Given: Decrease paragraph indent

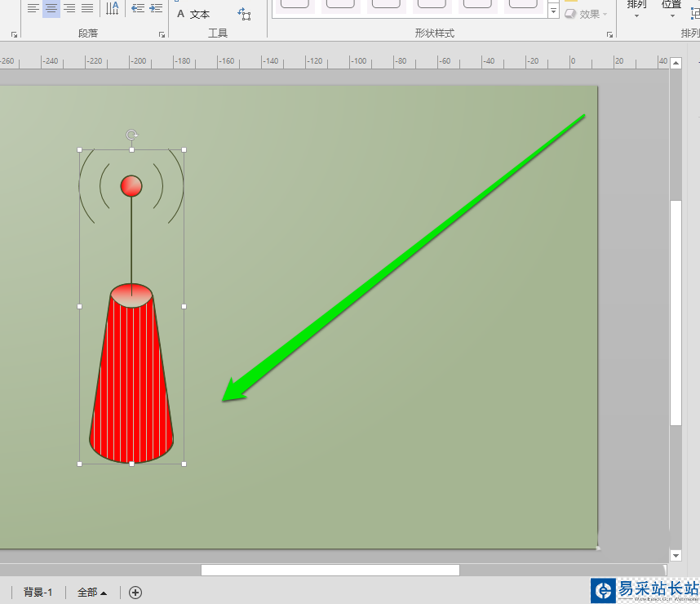Looking at the screenshot, I should point(138,8).
